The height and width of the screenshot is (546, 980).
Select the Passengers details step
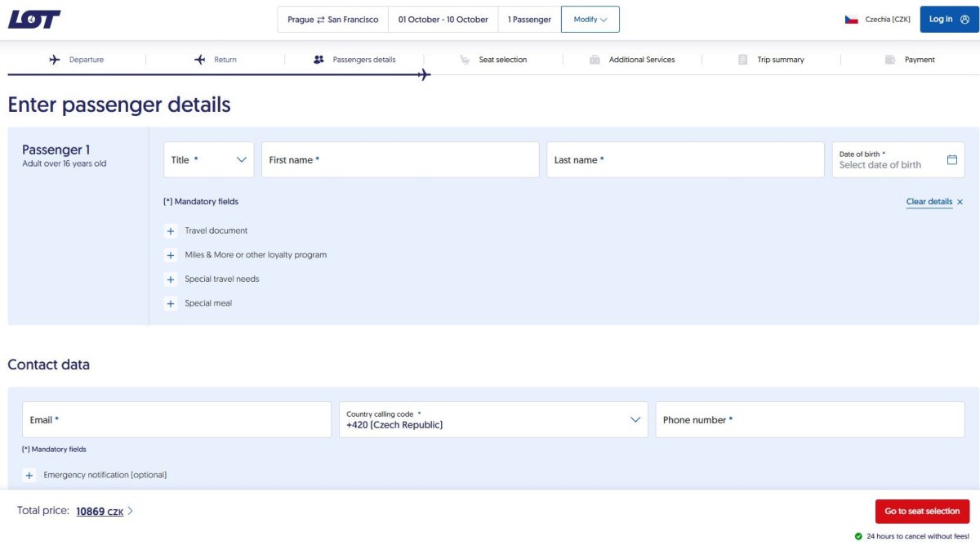point(354,60)
